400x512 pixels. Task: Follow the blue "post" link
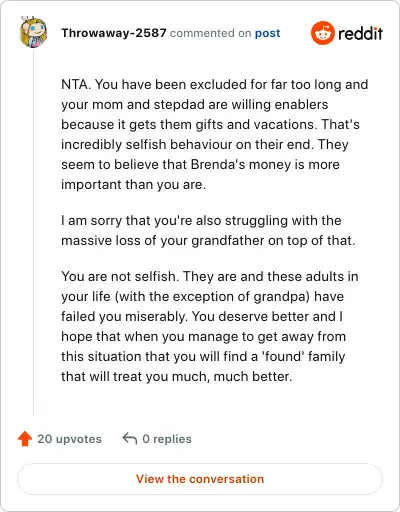tap(267, 33)
